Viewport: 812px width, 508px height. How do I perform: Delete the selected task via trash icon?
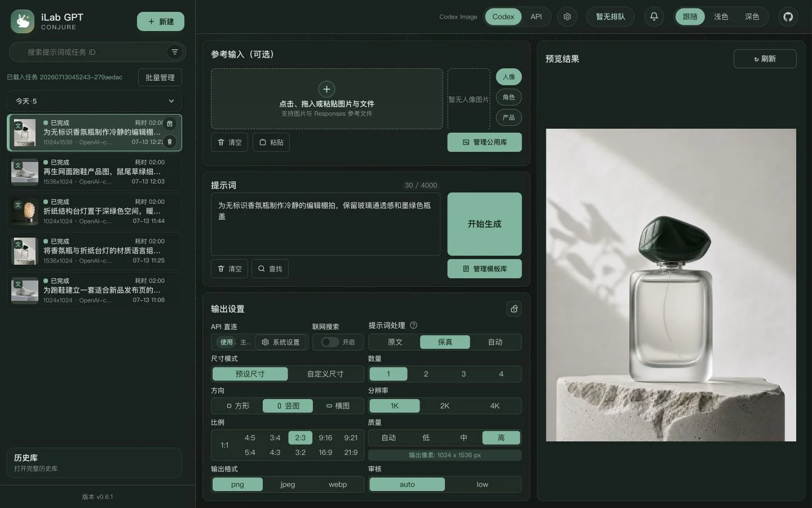coord(170,142)
